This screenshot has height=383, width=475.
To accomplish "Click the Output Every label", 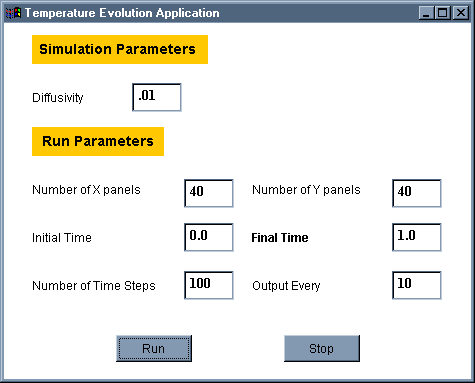I will point(286,286).
